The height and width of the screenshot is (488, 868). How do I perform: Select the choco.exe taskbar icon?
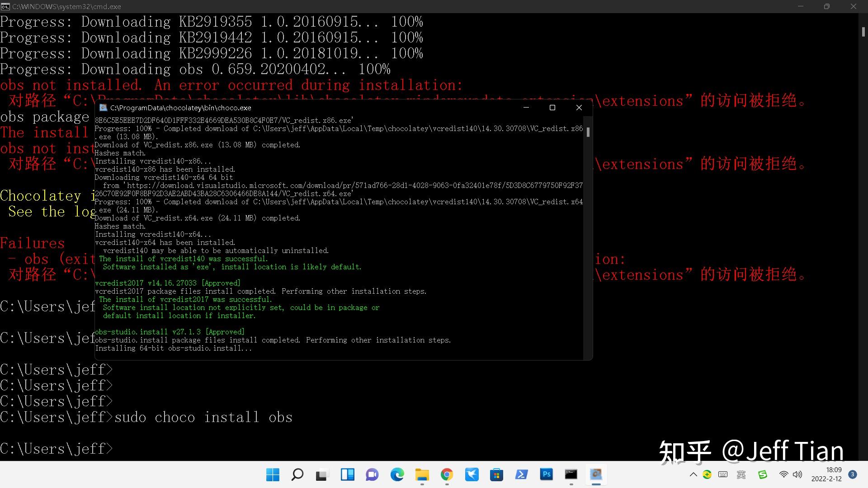click(596, 474)
